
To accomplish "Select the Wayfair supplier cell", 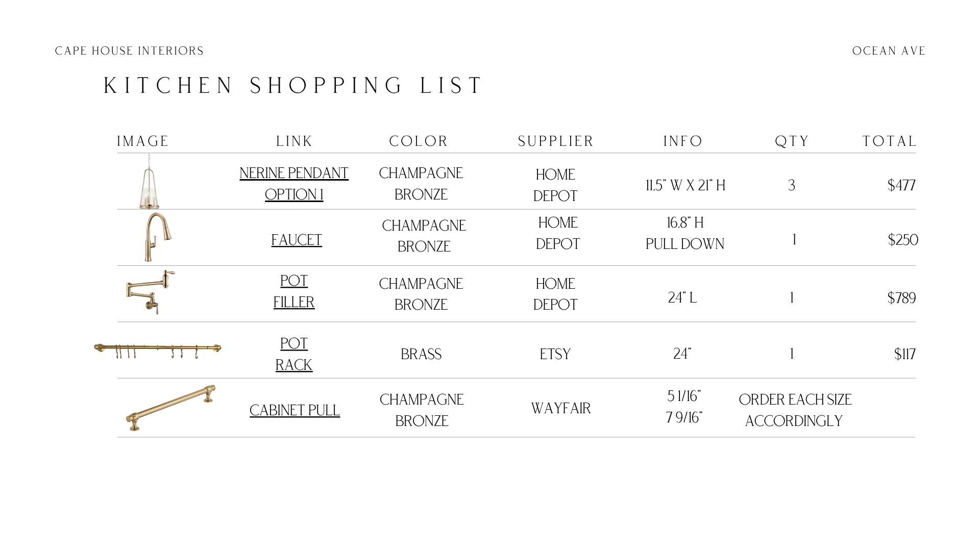I will point(561,408).
